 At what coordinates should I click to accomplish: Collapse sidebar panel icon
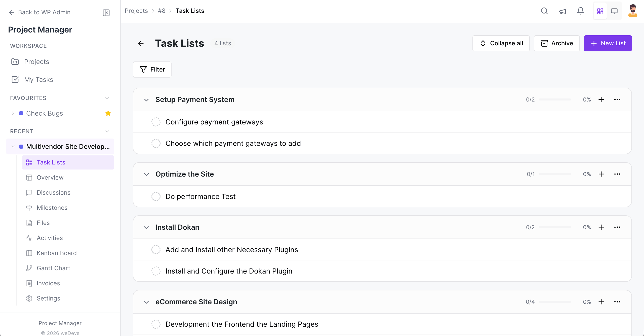[106, 13]
